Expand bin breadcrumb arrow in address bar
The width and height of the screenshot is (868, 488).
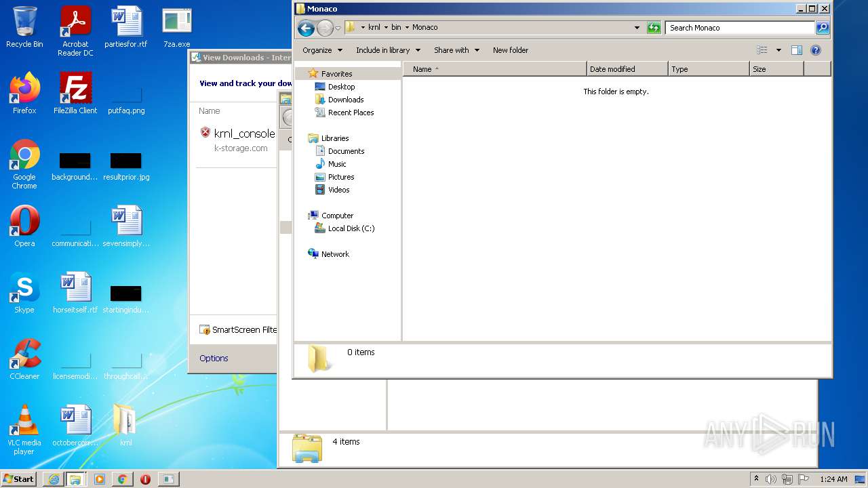[407, 28]
